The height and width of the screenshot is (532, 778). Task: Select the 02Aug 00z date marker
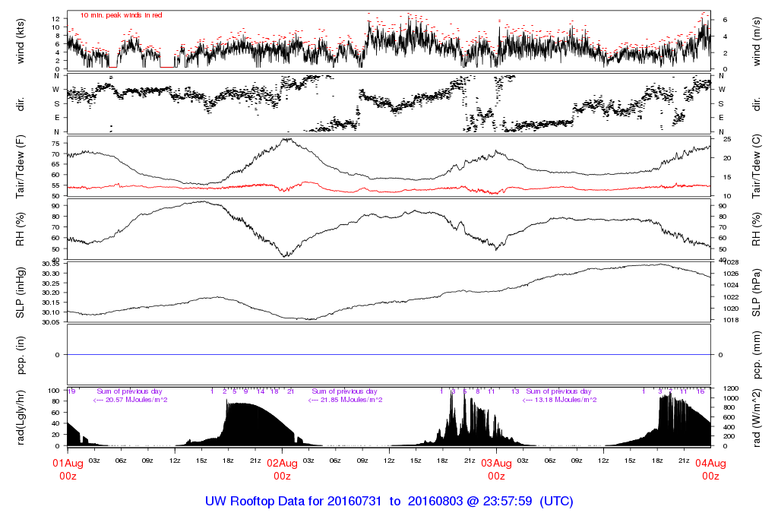click(282, 469)
